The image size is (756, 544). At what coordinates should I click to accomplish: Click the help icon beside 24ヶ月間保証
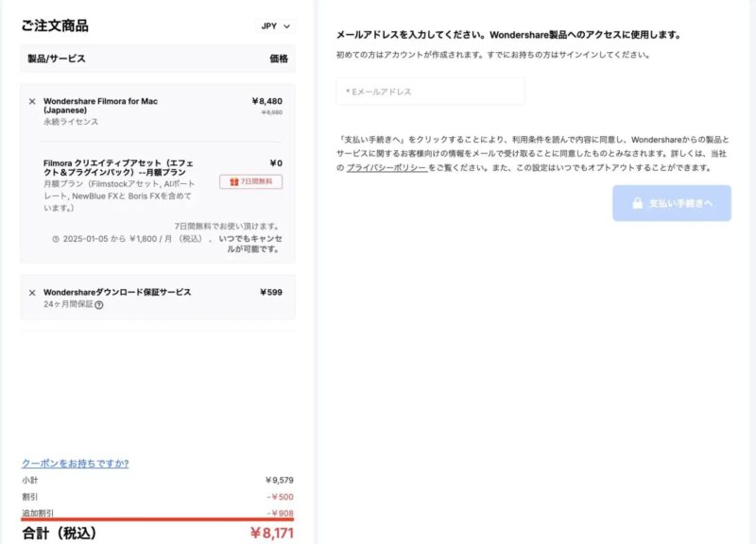click(99, 305)
